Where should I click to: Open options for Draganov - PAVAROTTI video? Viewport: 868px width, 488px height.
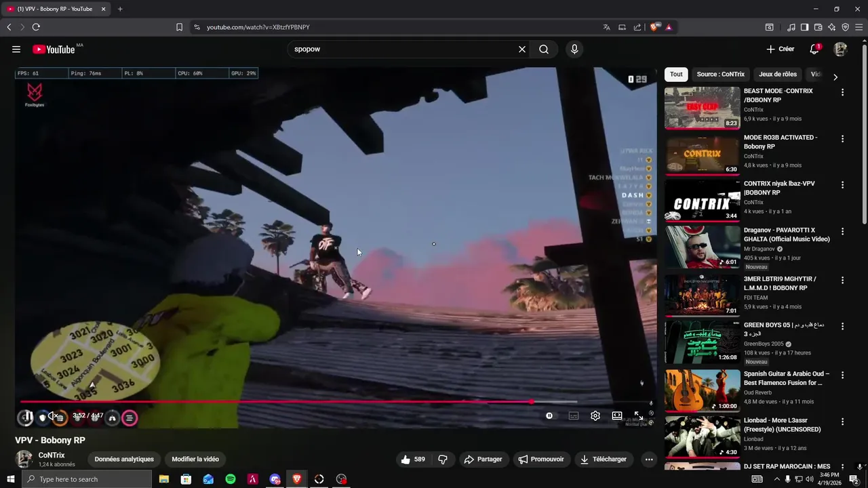pos(842,231)
